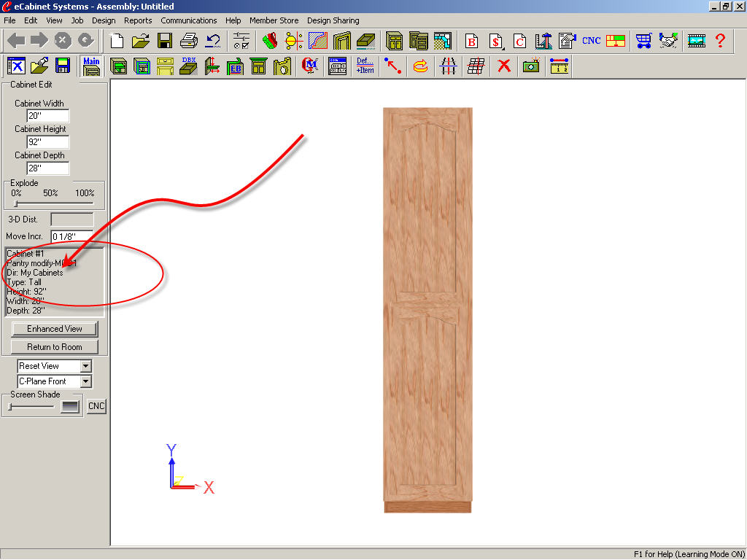
Task: Print with the printer icon
Action: pyautogui.click(x=189, y=41)
